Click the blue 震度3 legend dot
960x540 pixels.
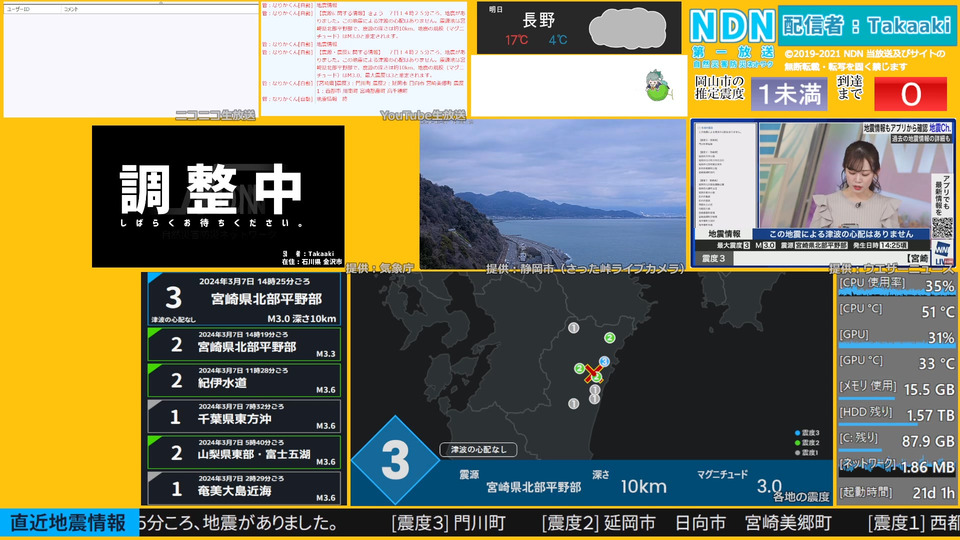pos(797,433)
